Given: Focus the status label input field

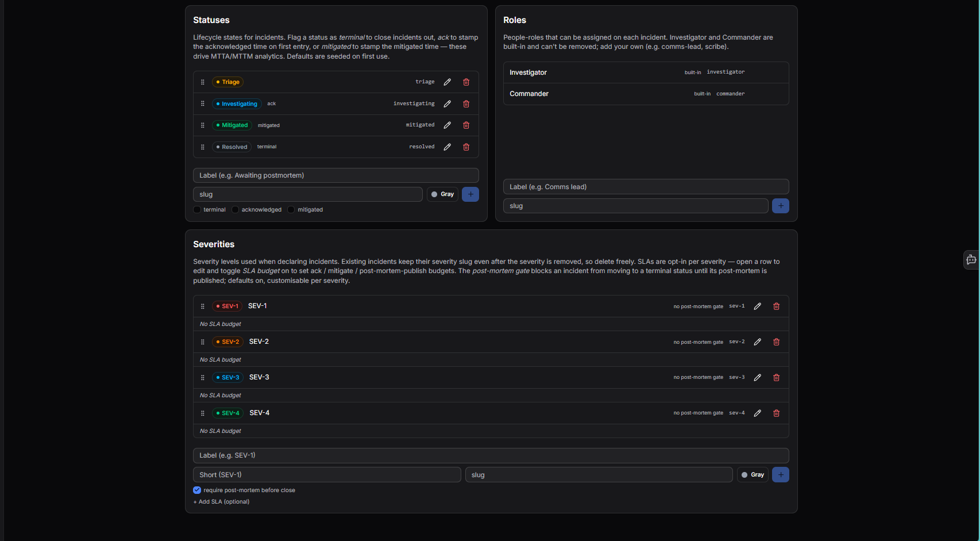Looking at the screenshot, I should point(336,175).
